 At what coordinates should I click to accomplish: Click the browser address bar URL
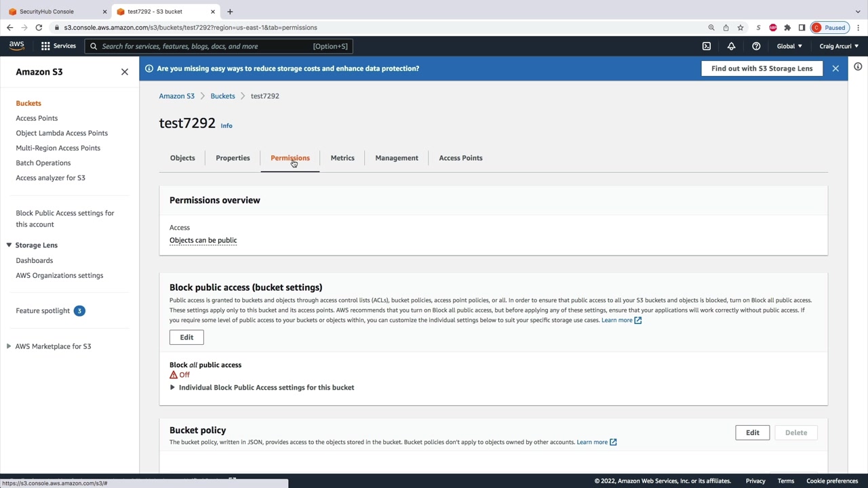(x=191, y=28)
